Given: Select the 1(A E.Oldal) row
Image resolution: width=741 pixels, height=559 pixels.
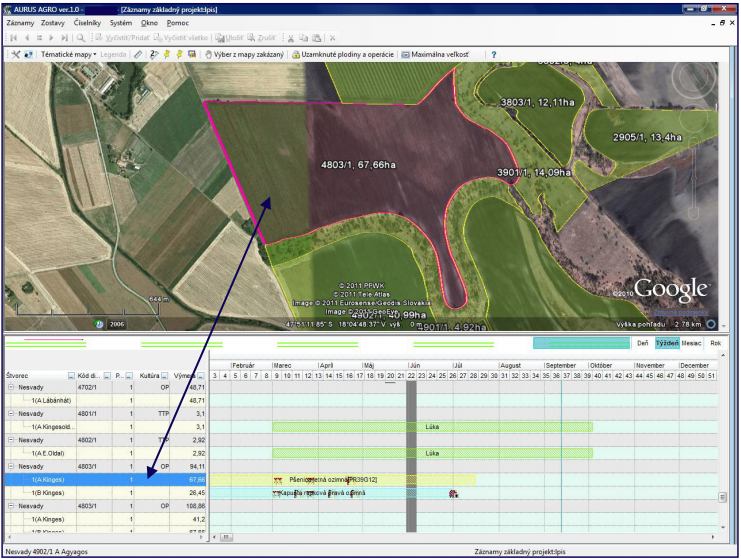Looking at the screenshot, I should [x=106, y=453].
